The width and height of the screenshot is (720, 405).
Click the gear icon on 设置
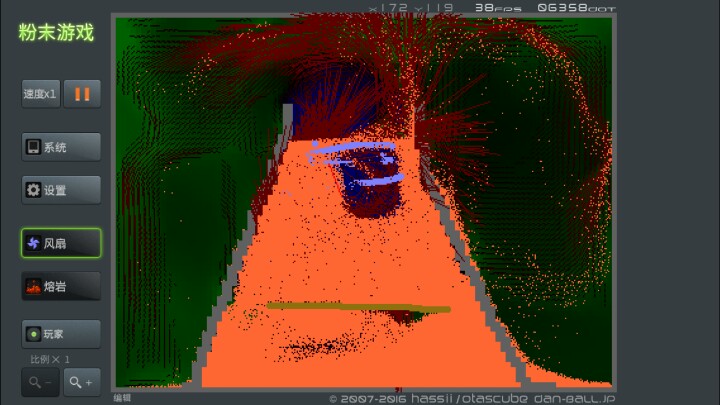click(x=33, y=190)
